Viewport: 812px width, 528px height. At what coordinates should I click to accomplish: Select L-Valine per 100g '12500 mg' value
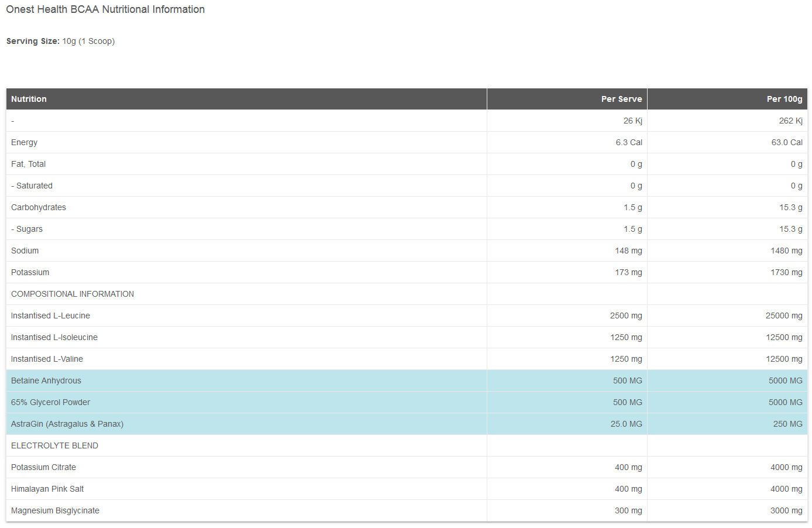(x=784, y=359)
